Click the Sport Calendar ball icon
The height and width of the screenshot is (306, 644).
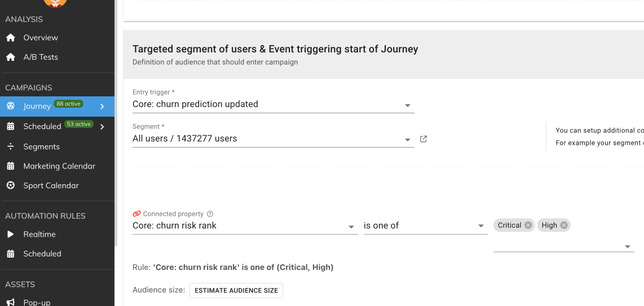[10, 185]
